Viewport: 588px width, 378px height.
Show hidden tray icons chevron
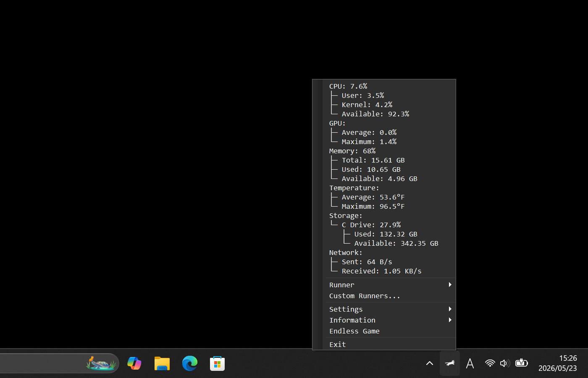pos(430,363)
